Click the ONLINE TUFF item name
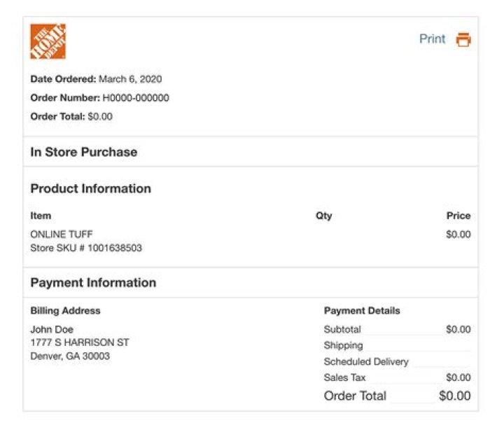The width and height of the screenshot is (504, 430). point(62,234)
